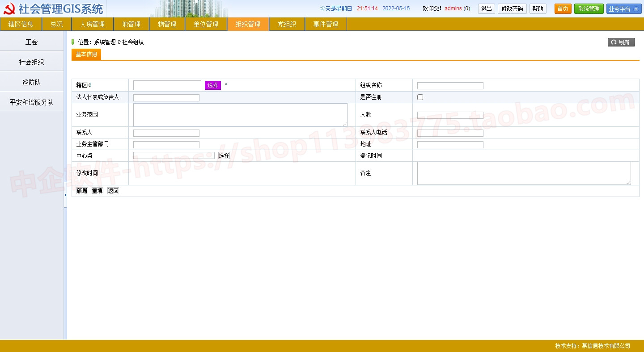Open the 帮助 help button
644x352 pixels.
(x=538, y=8)
